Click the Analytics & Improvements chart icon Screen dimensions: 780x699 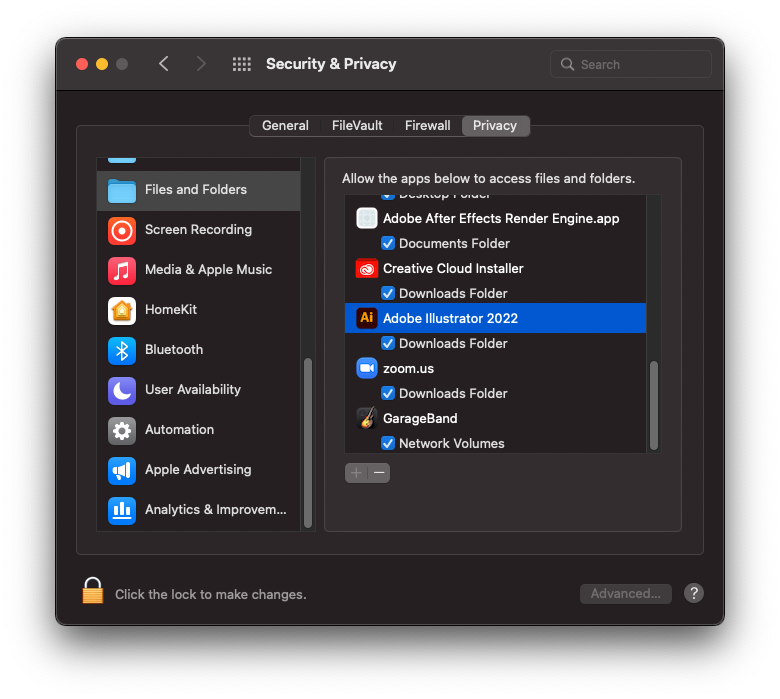click(122, 511)
